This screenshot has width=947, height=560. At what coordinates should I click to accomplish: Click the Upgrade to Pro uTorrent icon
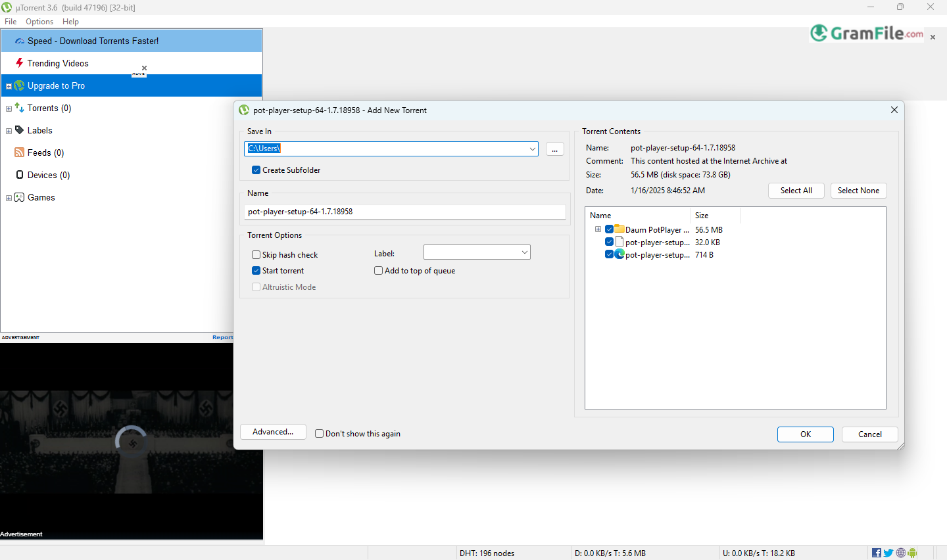click(20, 85)
